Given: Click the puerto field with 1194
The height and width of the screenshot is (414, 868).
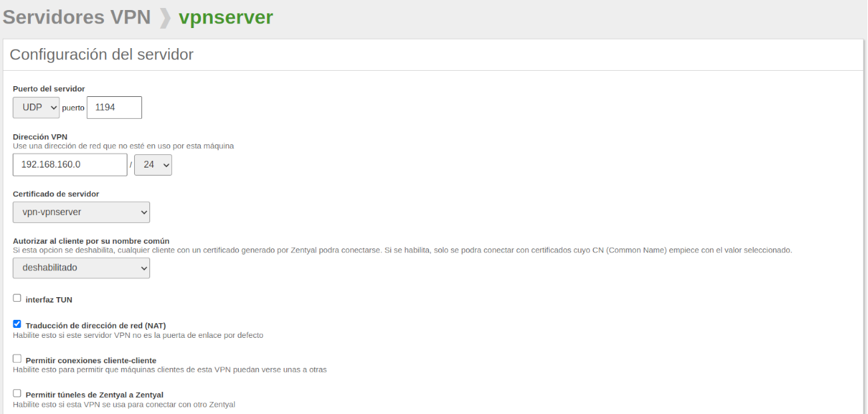Looking at the screenshot, I should tap(114, 108).
